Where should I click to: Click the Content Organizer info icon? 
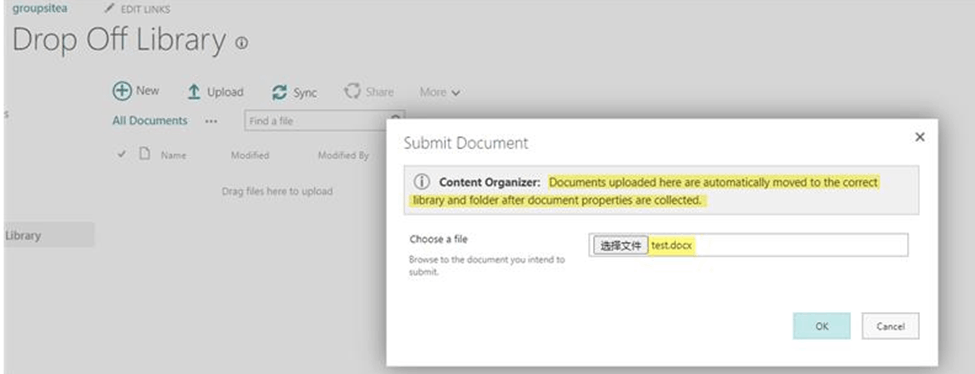tap(422, 182)
